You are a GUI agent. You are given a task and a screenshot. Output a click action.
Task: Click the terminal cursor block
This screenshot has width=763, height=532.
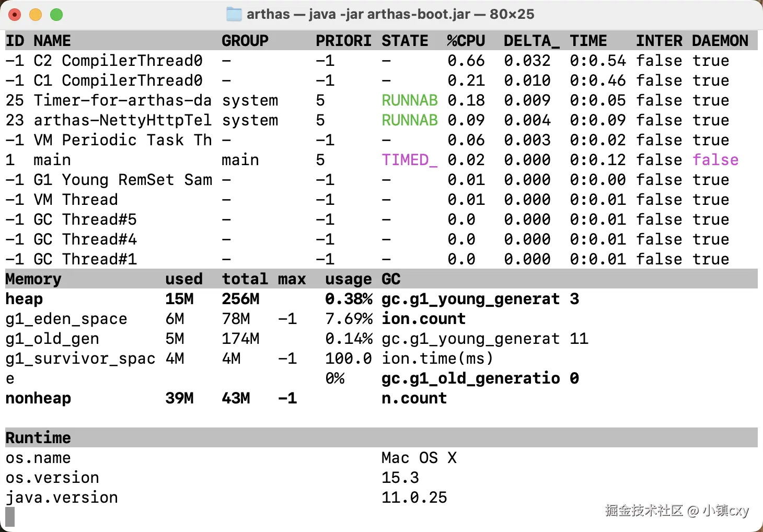(x=10, y=517)
